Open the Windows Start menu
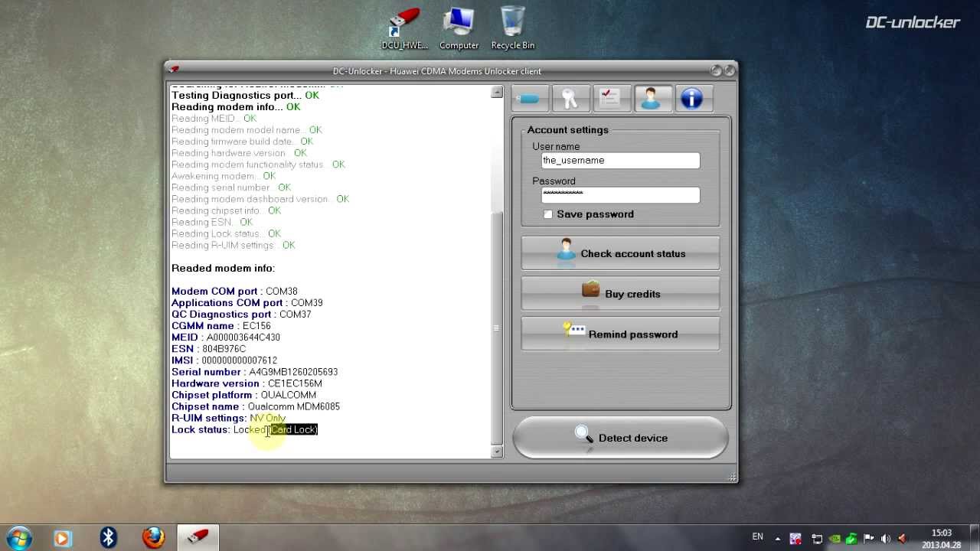 click(x=19, y=537)
